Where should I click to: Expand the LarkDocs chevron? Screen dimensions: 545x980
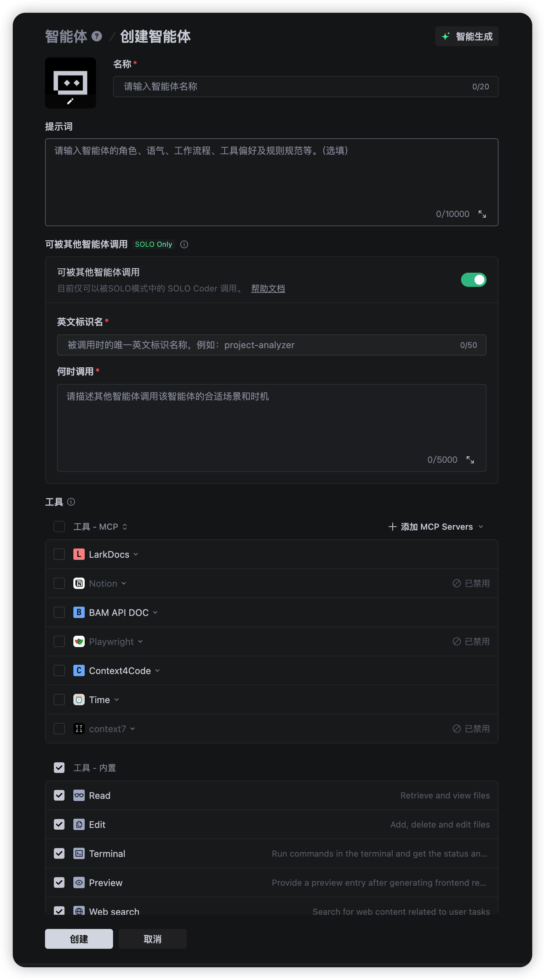136,554
